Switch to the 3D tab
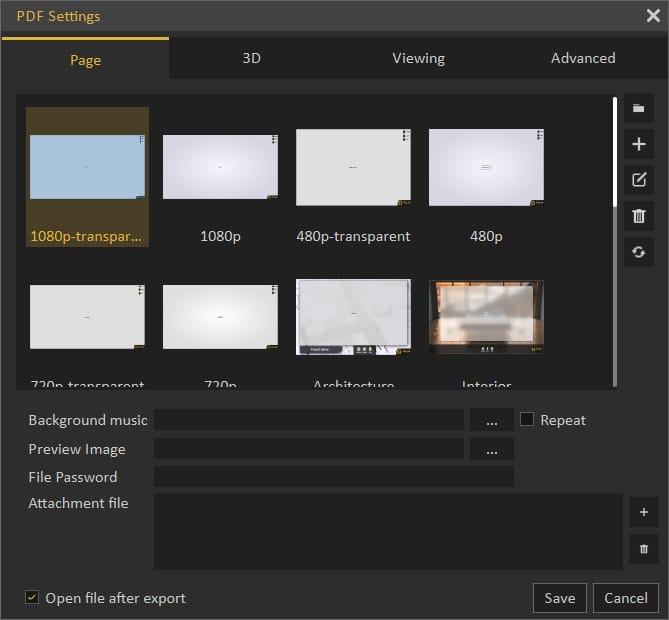The width and height of the screenshot is (669, 620). pos(251,59)
